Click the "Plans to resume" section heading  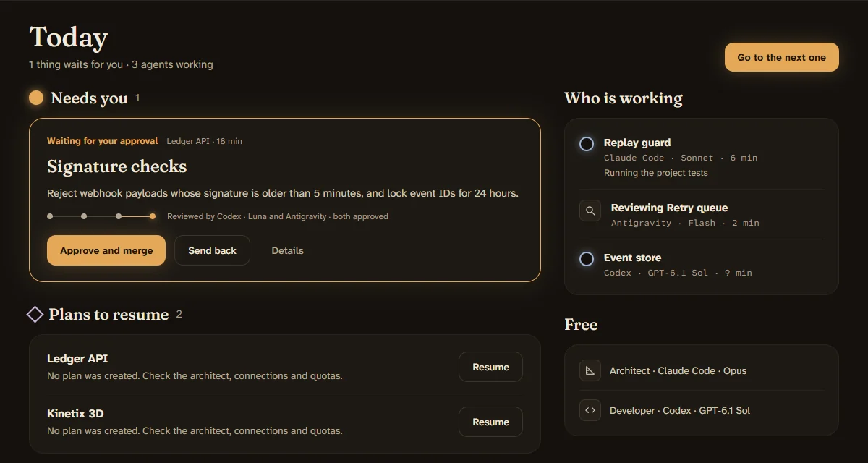pos(109,314)
